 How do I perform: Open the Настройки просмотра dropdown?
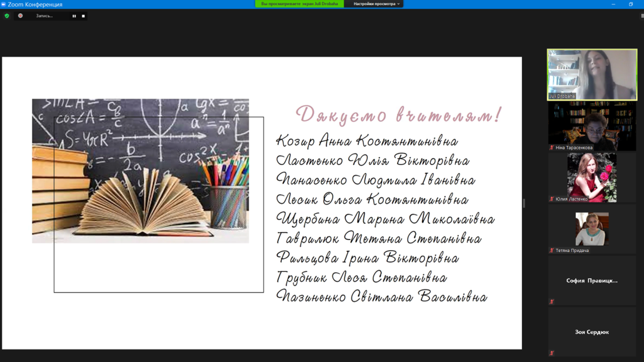[x=376, y=4]
